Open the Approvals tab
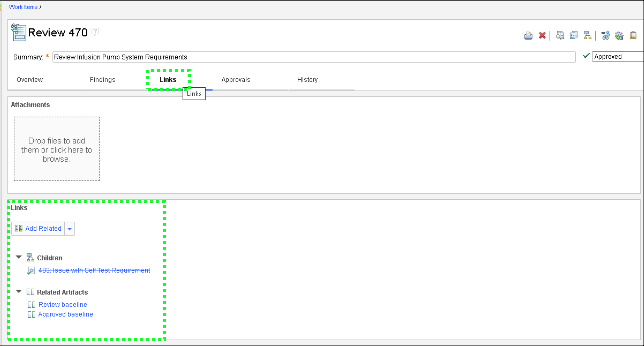This screenshot has height=346, width=644. tap(236, 80)
